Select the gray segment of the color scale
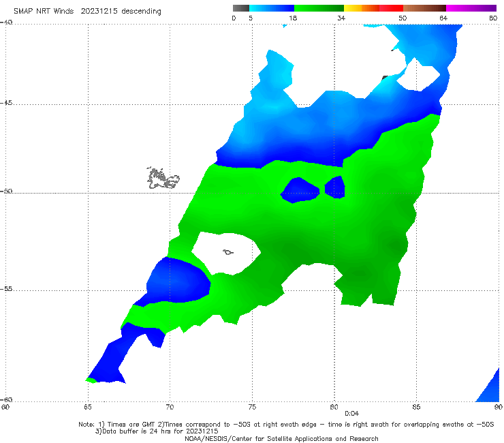 [241, 8]
